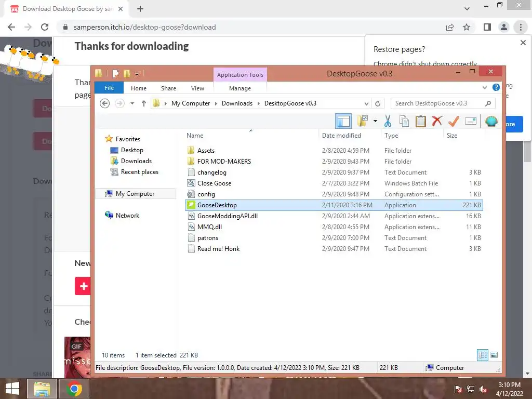
Task: Open Chrome side panel icon
Action: pos(487,27)
